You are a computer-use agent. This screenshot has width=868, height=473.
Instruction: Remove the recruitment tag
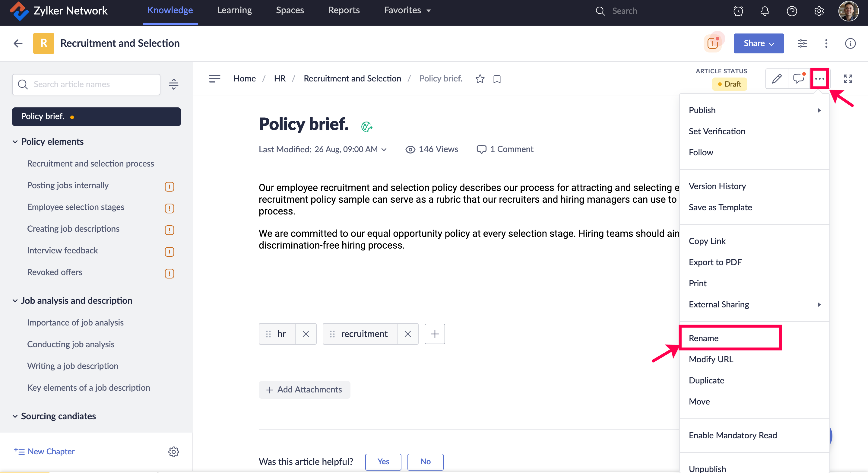(x=407, y=334)
